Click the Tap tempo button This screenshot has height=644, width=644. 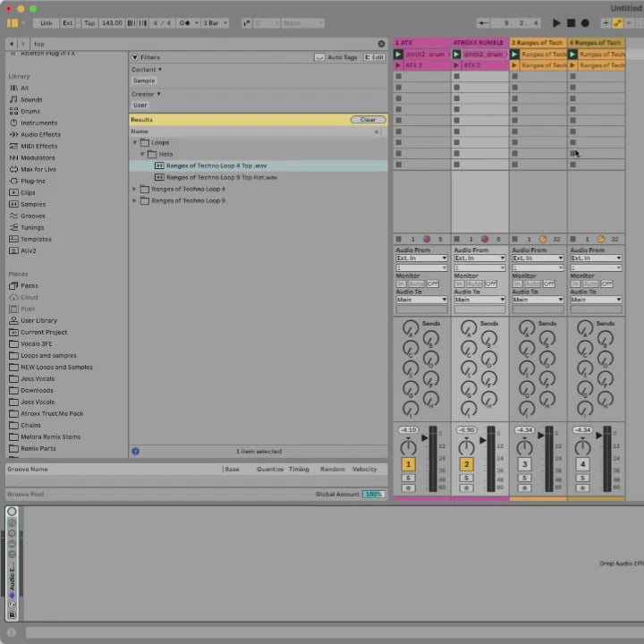click(x=89, y=23)
